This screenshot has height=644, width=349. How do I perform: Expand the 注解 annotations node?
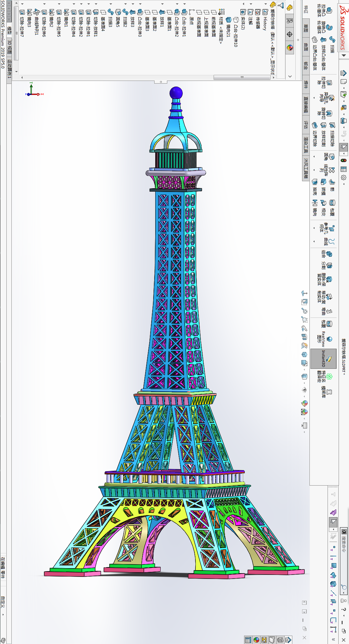coord(251,4)
